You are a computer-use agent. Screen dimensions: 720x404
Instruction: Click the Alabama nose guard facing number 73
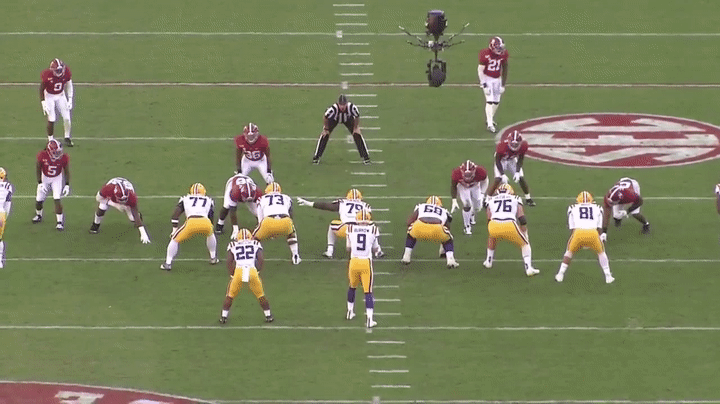pyautogui.click(x=241, y=196)
